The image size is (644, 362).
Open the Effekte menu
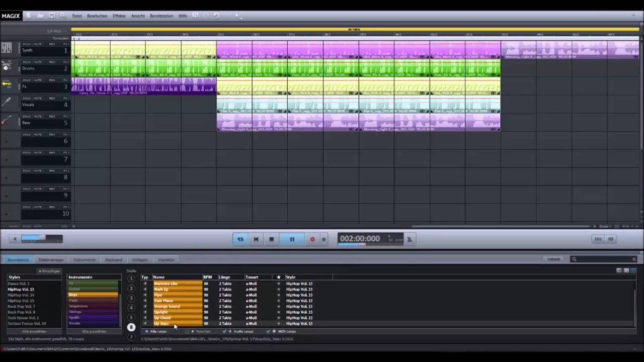coord(119,16)
